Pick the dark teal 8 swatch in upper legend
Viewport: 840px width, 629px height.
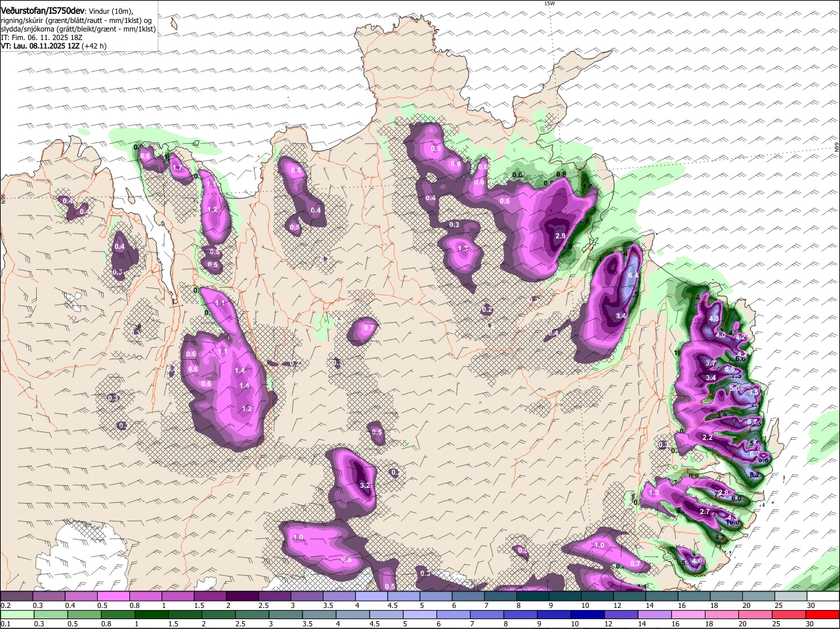(x=533, y=596)
